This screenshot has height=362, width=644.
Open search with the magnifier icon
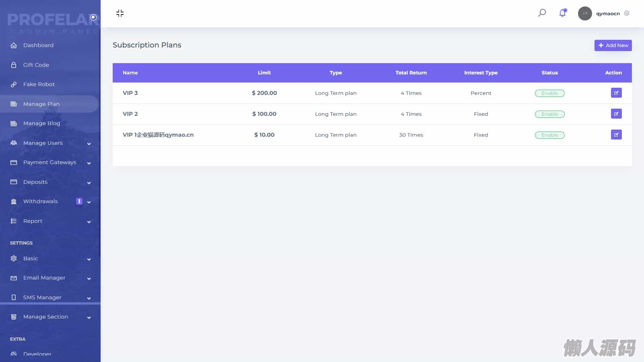click(x=542, y=13)
